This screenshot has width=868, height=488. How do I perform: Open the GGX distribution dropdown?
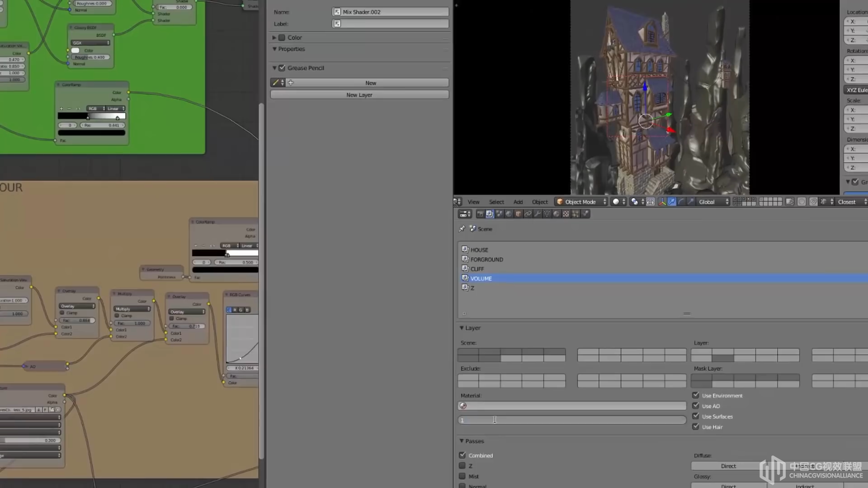click(90, 43)
